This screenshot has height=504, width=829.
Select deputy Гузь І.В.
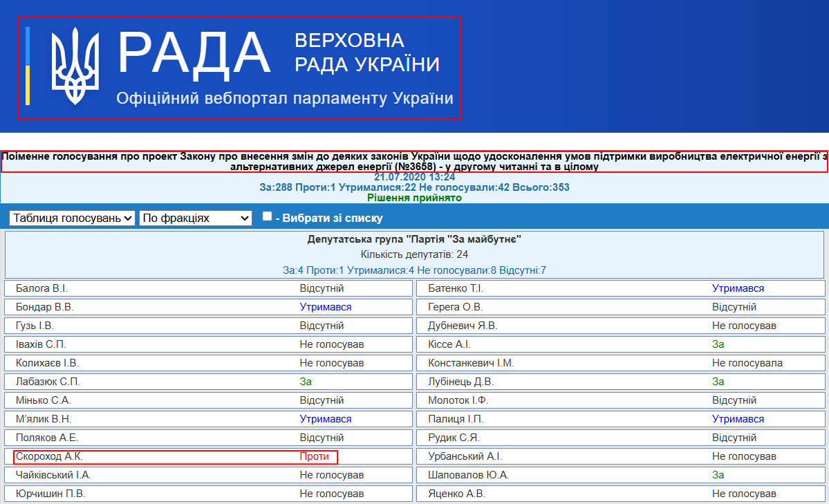35,326
